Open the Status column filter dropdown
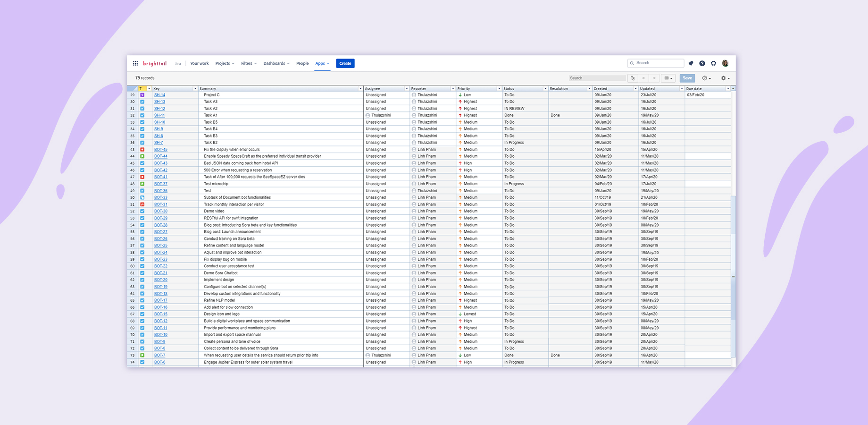This screenshot has height=425, width=868. (545, 89)
